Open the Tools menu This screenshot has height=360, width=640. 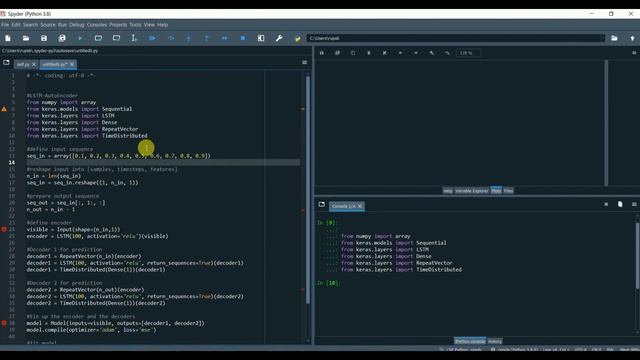click(136, 25)
